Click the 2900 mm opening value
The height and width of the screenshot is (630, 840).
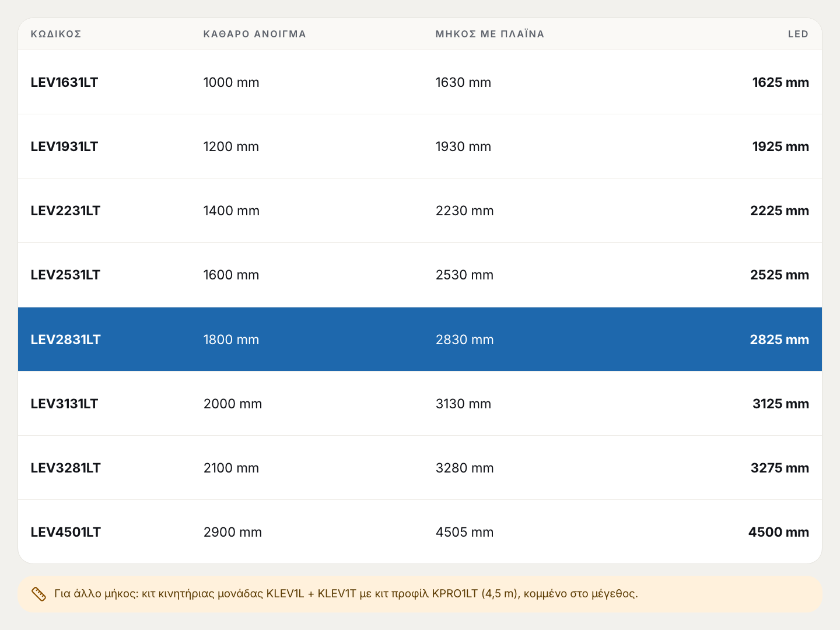[x=232, y=532]
